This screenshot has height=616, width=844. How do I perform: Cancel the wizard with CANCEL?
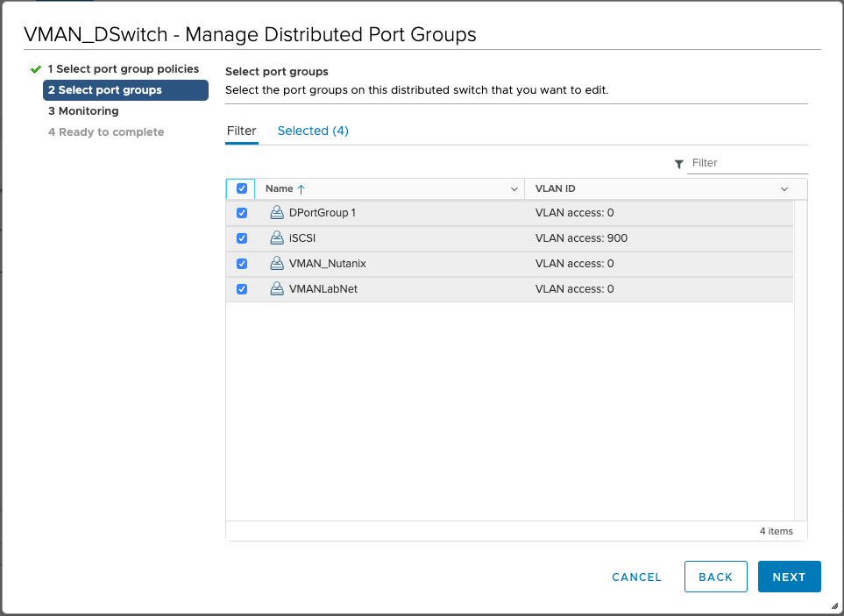pos(636,577)
